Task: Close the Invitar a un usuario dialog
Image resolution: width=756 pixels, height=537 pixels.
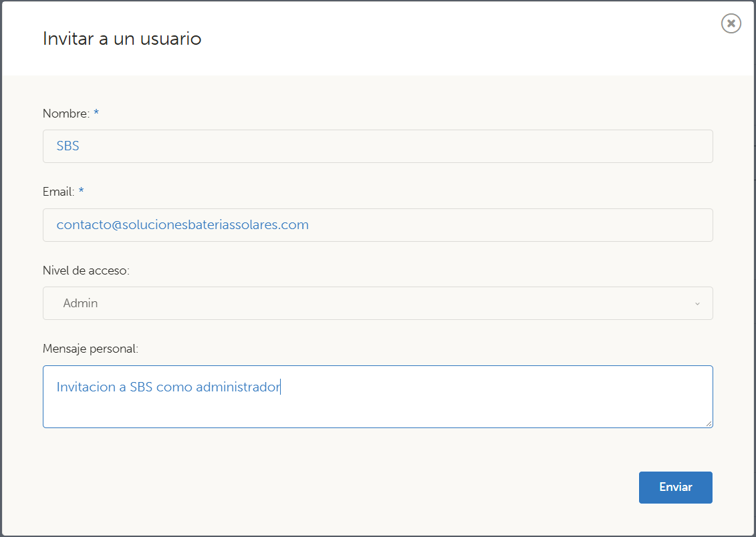Action: pos(731,23)
